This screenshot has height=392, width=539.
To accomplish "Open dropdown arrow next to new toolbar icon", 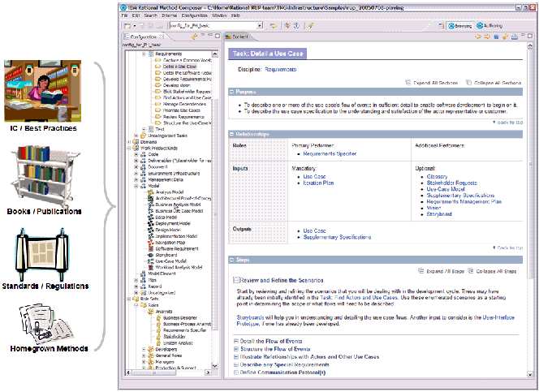I will (135, 26).
